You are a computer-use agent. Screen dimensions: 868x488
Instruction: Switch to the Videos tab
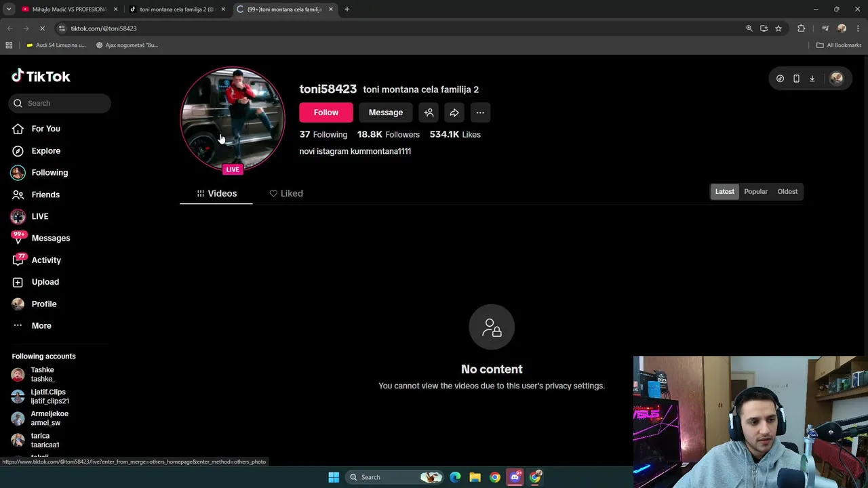point(216,193)
